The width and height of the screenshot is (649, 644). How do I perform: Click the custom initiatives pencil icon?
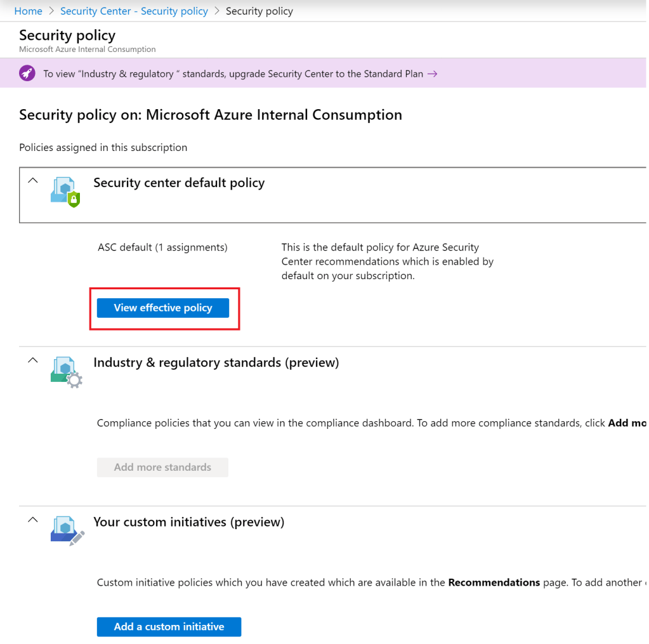click(66, 531)
